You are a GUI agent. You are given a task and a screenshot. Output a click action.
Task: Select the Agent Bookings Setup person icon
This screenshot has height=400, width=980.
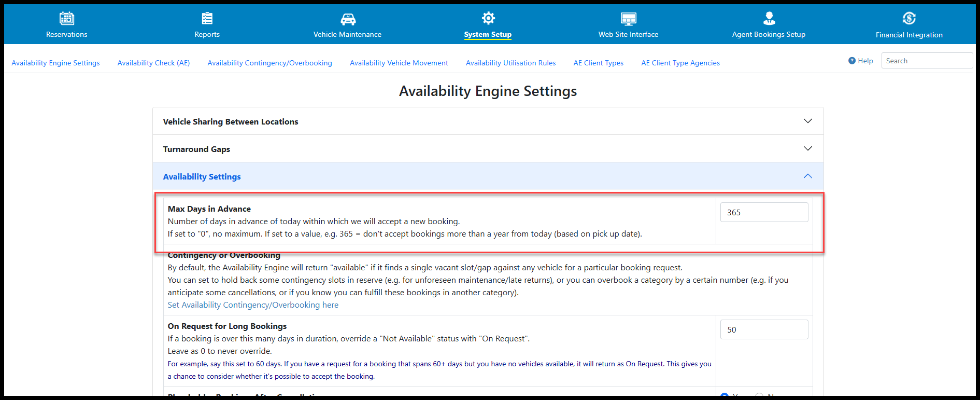coord(769,19)
